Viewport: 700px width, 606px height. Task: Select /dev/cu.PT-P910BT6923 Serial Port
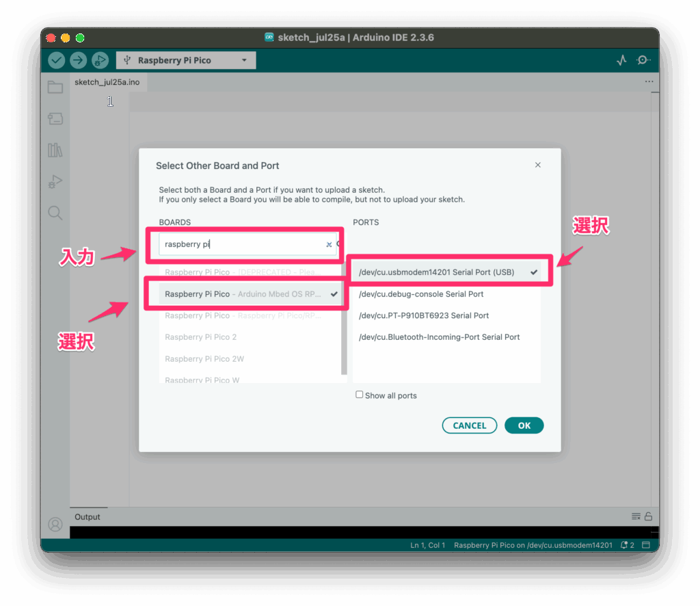447,316
